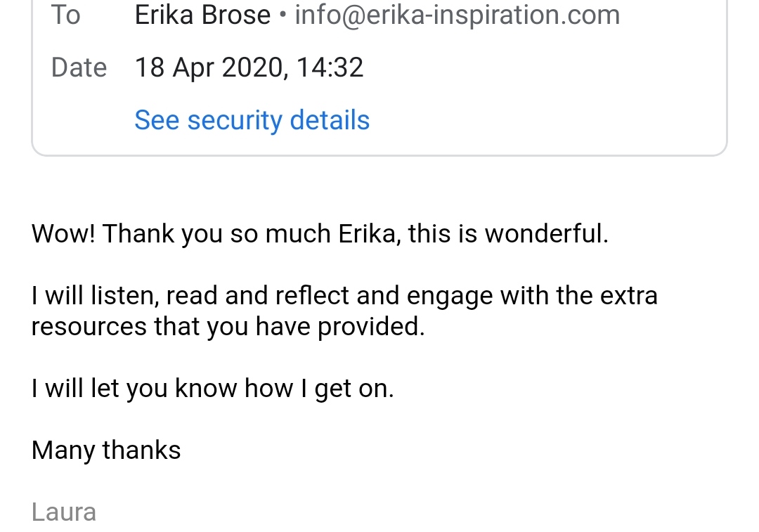The width and height of the screenshot is (759, 532).
Task: Tap the word "resources" in the body
Action: [x=89, y=327]
